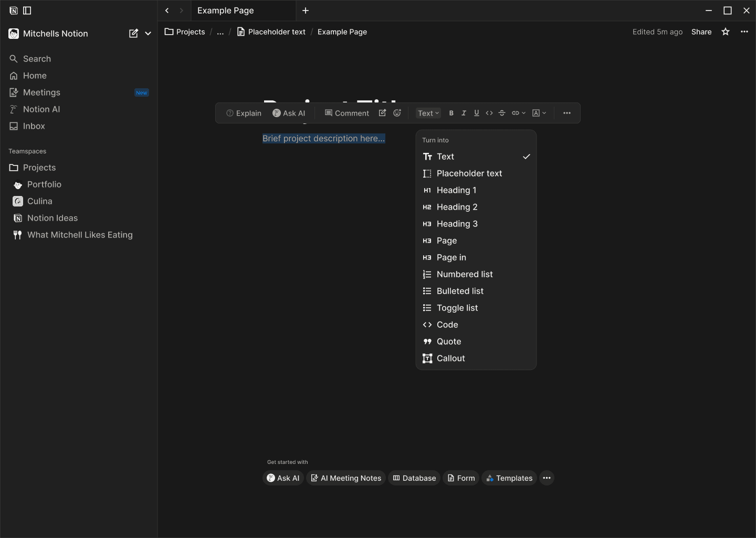
Task: Apply strikethrough to the selection
Action: pos(502,113)
